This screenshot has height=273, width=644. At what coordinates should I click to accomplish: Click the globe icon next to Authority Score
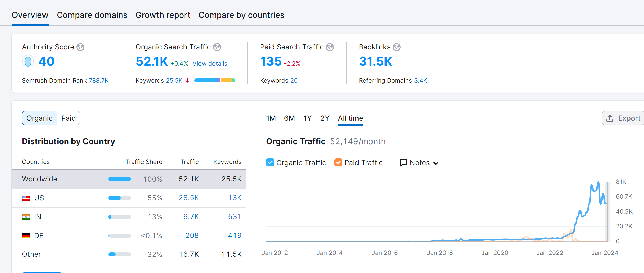(80, 47)
